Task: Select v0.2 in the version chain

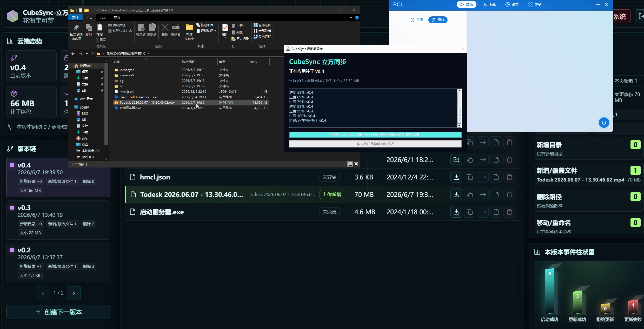Action: (x=58, y=263)
